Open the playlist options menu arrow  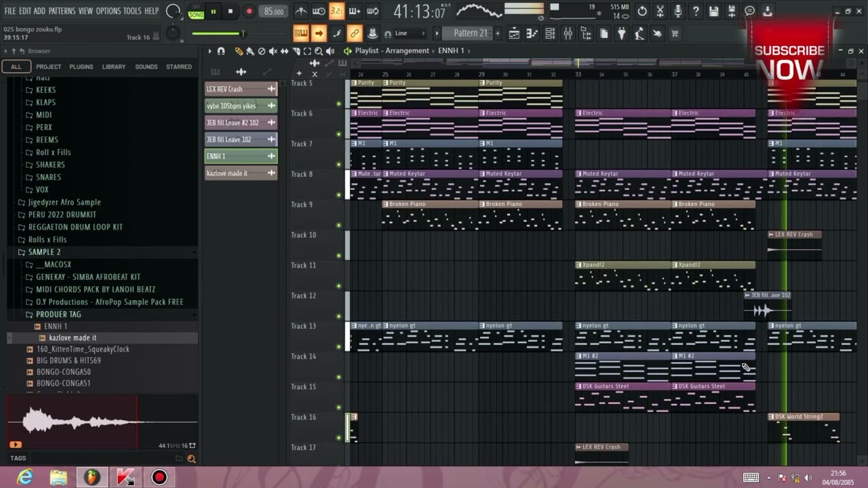(210, 51)
